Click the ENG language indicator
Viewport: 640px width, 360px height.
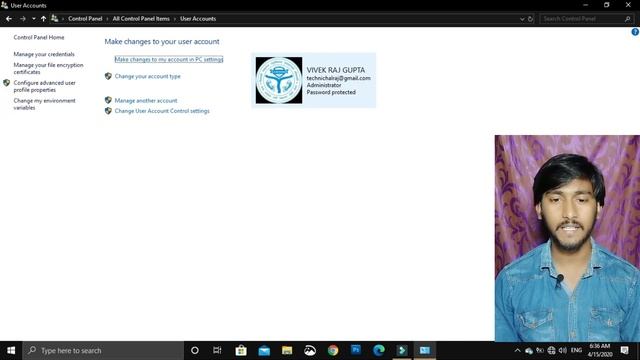(576, 350)
